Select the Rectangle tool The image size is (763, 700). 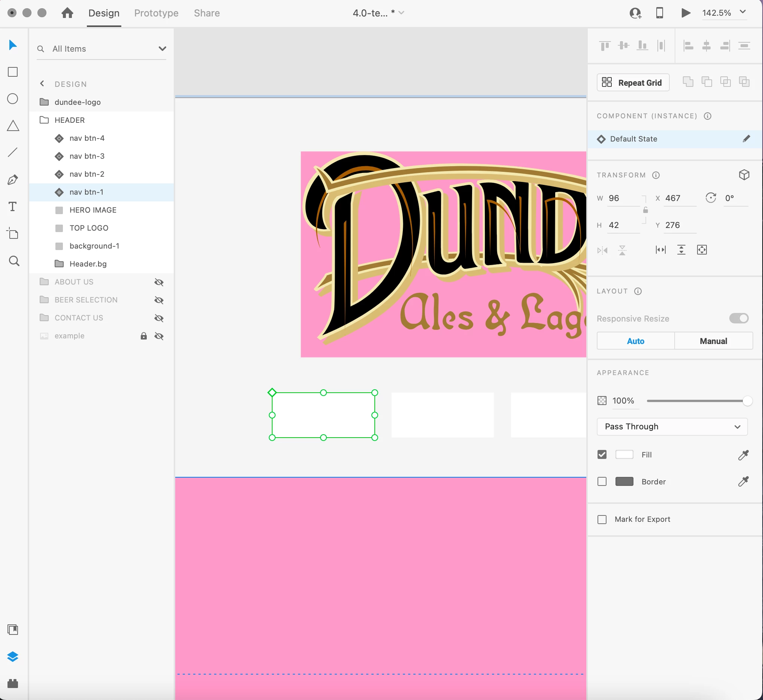(13, 72)
